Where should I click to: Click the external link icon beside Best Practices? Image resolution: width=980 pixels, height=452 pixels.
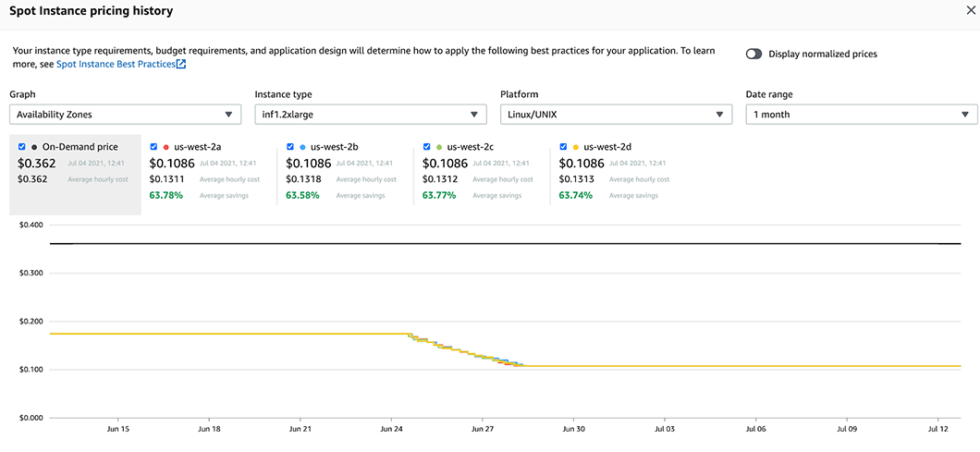point(182,65)
